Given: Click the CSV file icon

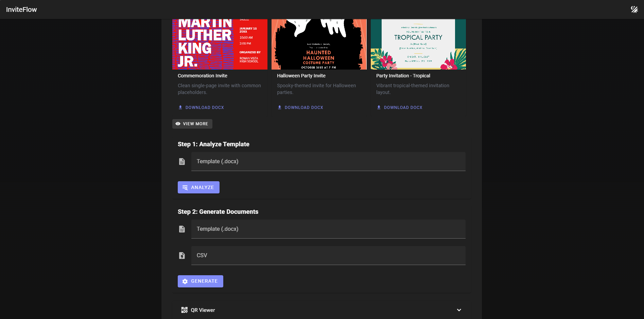Looking at the screenshot, I should 182,256.
